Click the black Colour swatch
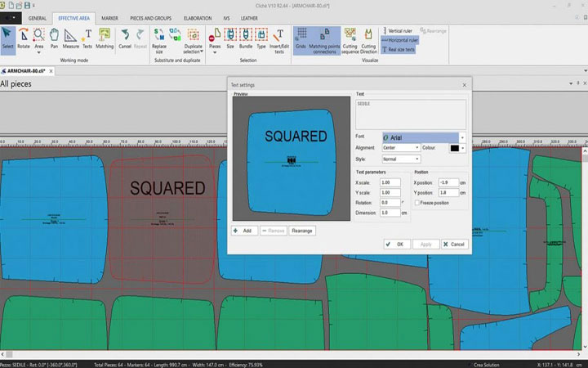This screenshot has height=368, width=588. tap(455, 148)
